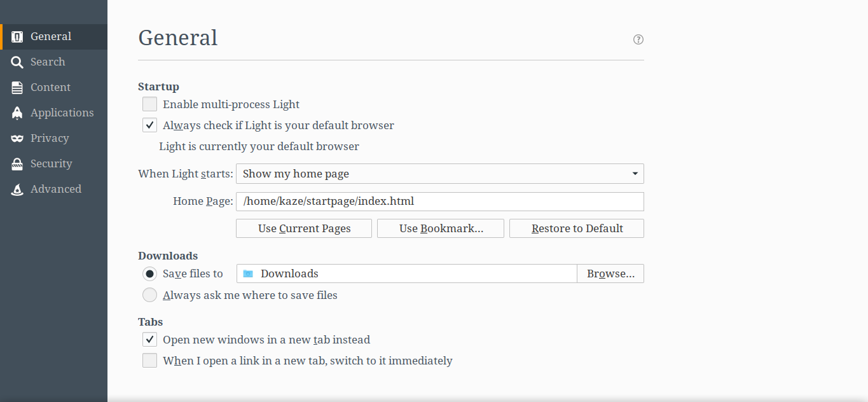Open the Advanced wizard hat icon
The width and height of the screenshot is (868, 402).
pyautogui.click(x=18, y=189)
